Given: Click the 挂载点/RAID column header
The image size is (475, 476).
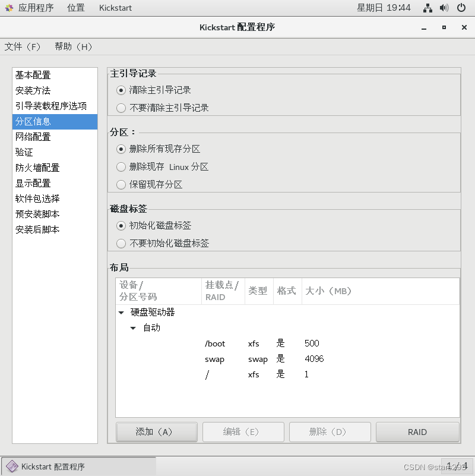Looking at the screenshot, I should (x=223, y=291).
